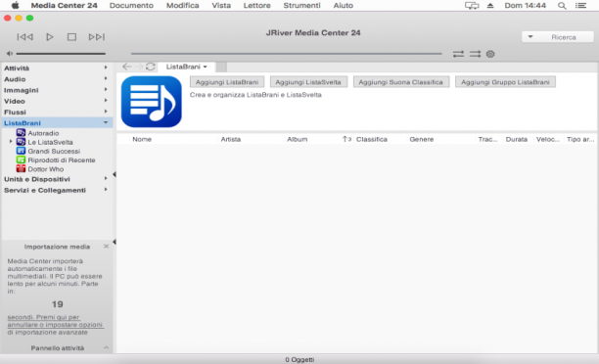Screen dimensions: 599x364
Task: Open the Lettore menu
Action: pyautogui.click(x=256, y=5)
